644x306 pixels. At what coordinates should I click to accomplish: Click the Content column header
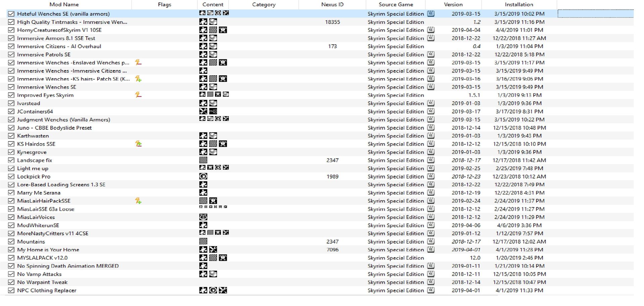click(x=213, y=4)
